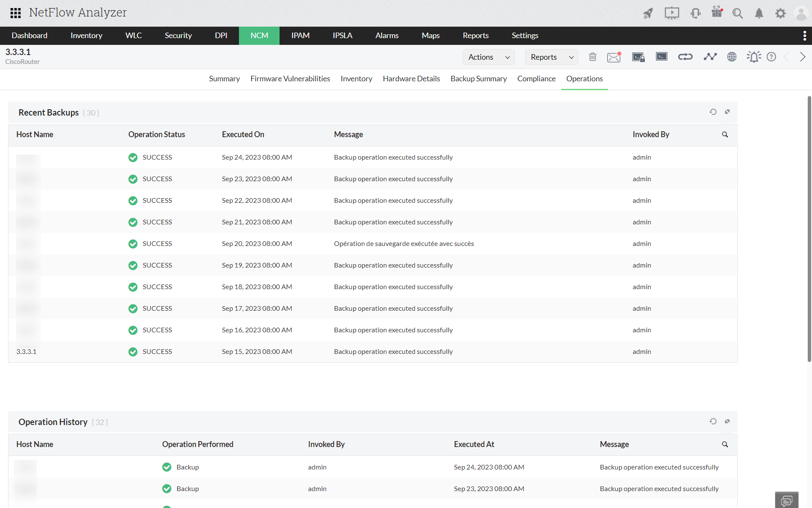The height and width of the screenshot is (508, 812).
Task: Switch to the Compliance tab
Action: pyautogui.click(x=536, y=79)
